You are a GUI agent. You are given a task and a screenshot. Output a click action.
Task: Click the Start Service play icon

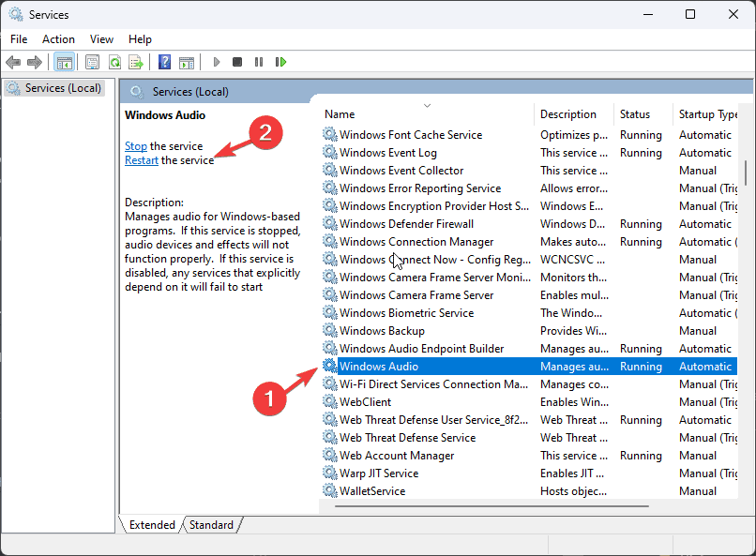pyautogui.click(x=217, y=62)
